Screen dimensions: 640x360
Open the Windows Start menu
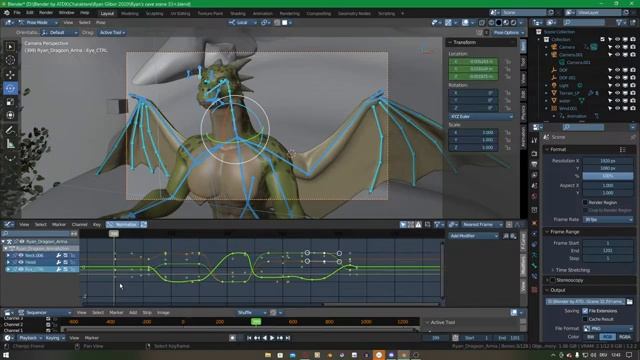point(6,355)
